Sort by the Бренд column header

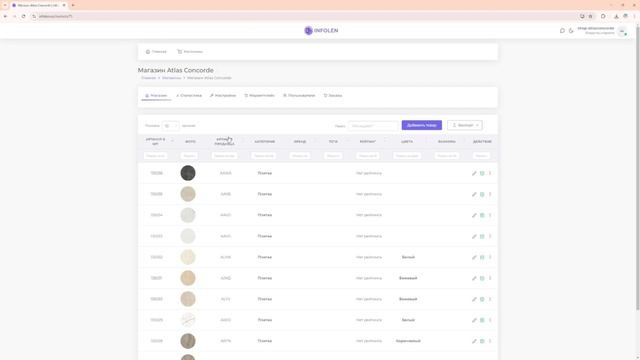tap(300, 142)
